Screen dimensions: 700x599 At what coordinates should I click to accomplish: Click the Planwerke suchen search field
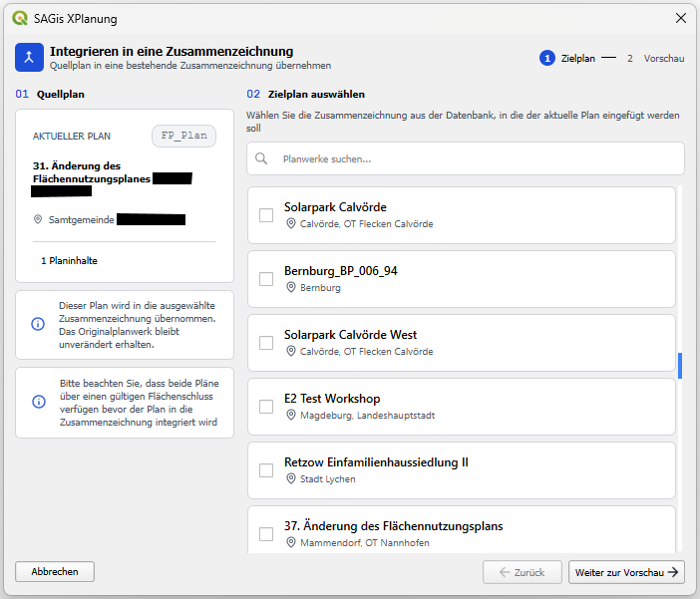[466, 158]
